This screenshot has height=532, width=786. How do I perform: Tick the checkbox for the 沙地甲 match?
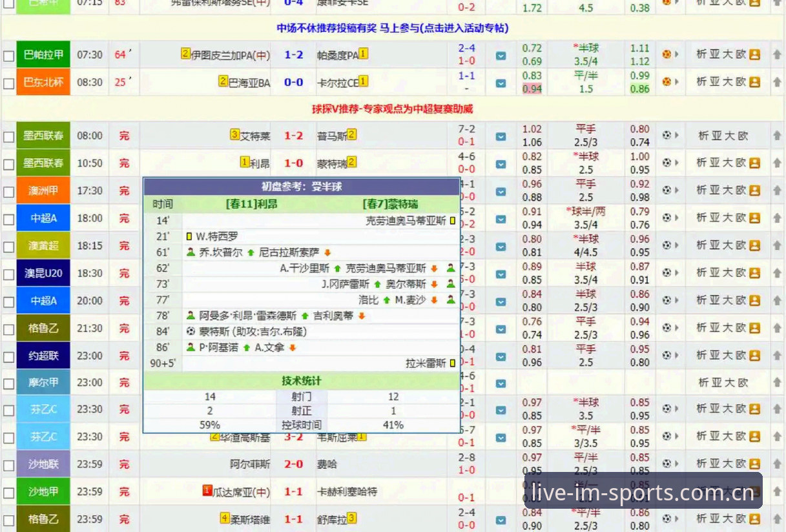tap(8, 493)
